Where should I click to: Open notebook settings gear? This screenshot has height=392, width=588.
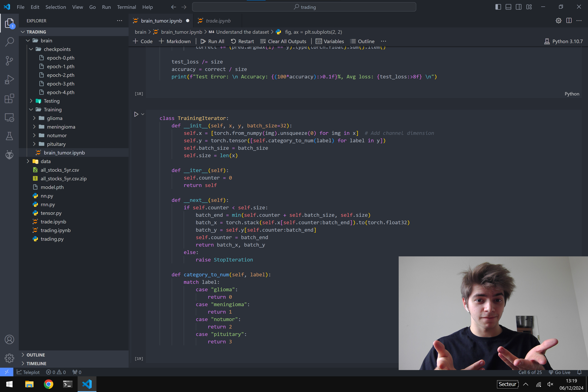coord(558,21)
